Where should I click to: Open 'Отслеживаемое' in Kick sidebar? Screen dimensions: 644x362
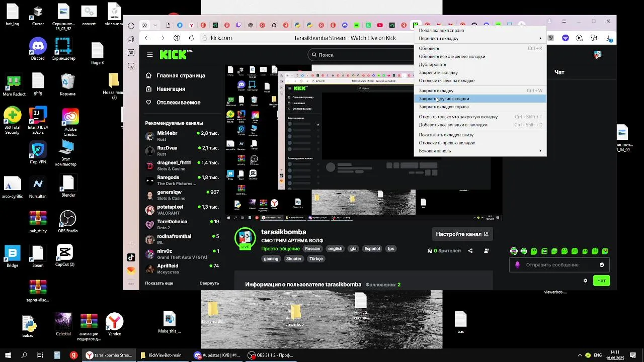click(x=173, y=103)
